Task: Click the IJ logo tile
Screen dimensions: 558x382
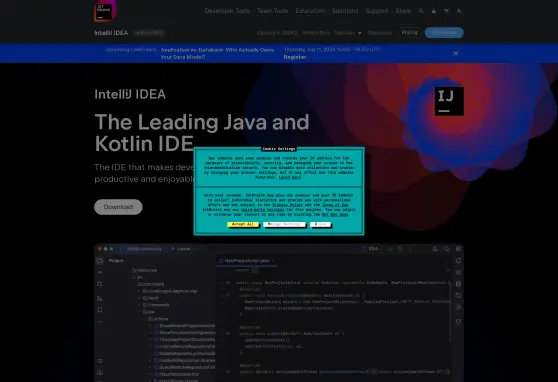Action: click(449, 101)
